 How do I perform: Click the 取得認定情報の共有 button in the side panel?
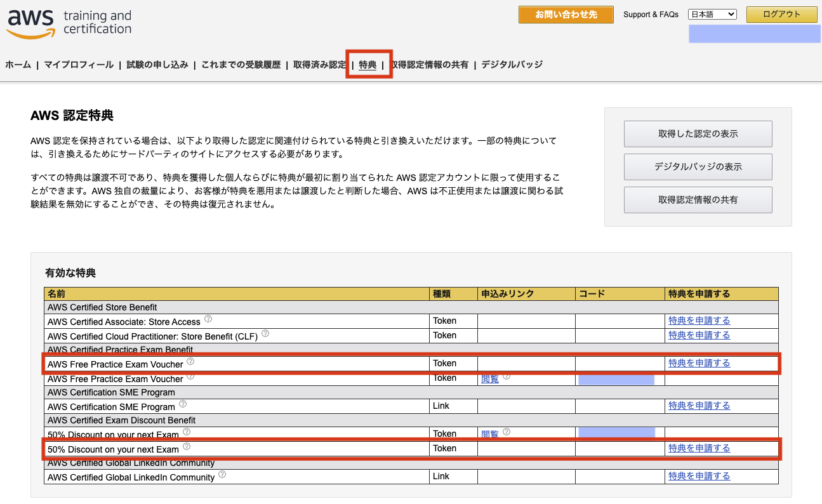[x=698, y=200]
